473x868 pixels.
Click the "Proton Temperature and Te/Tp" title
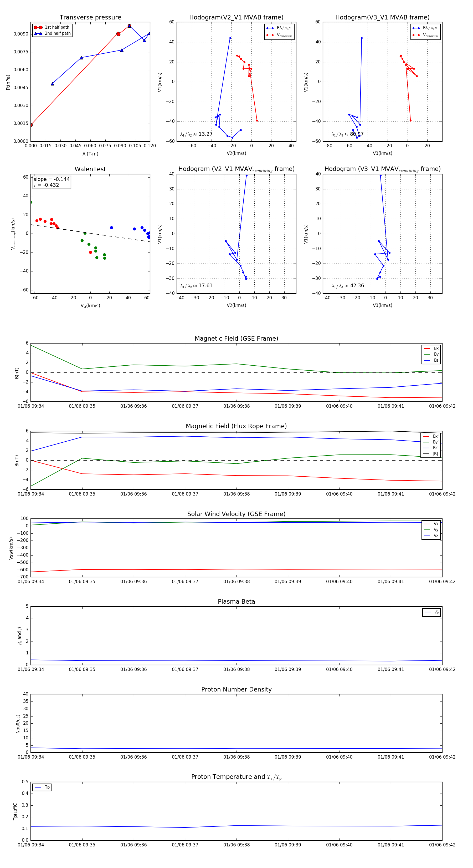pyautogui.click(x=236, y=777)
